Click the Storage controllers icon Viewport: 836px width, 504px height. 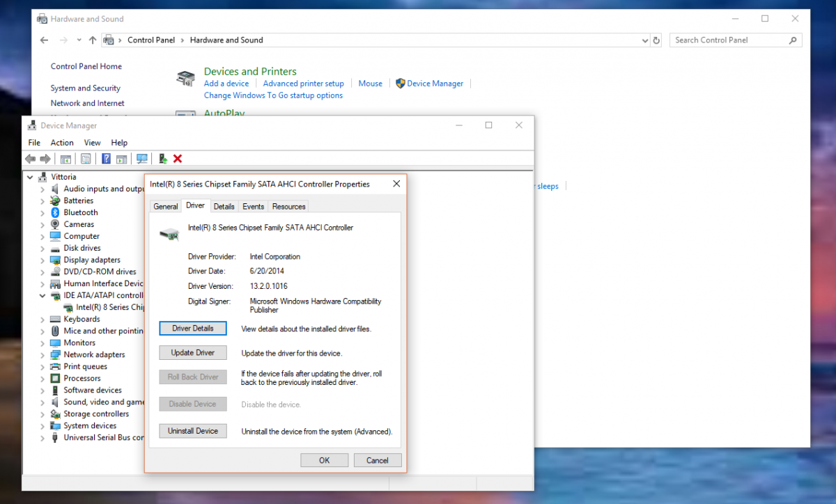[x=56, y=414]
